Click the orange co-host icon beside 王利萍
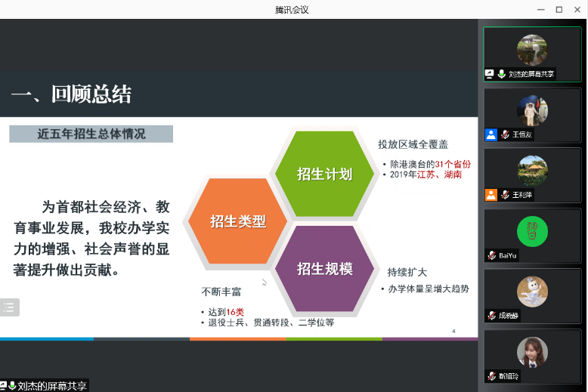Image resolution: width=588 pixels, height=392 pixels. coord(491,194)
